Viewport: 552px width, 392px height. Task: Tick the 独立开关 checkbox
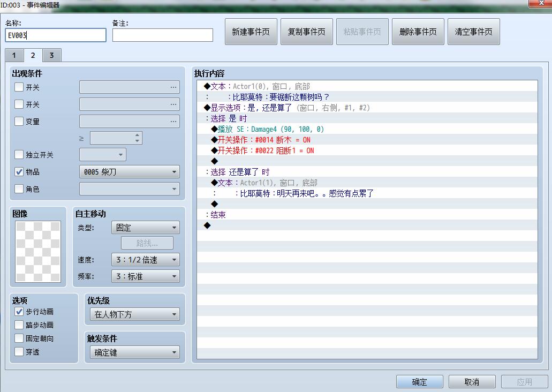click(19, 155)
